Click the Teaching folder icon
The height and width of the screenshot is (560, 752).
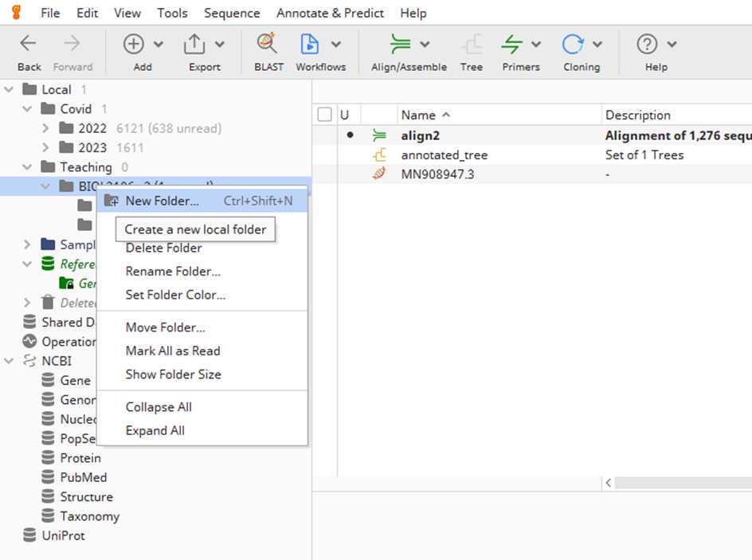tap(48, 166)
